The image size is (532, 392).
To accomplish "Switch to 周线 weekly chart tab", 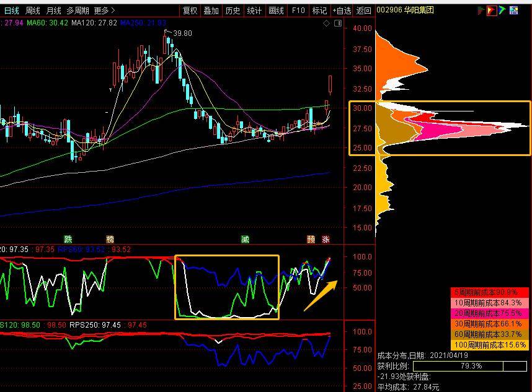I will point(32,11).
